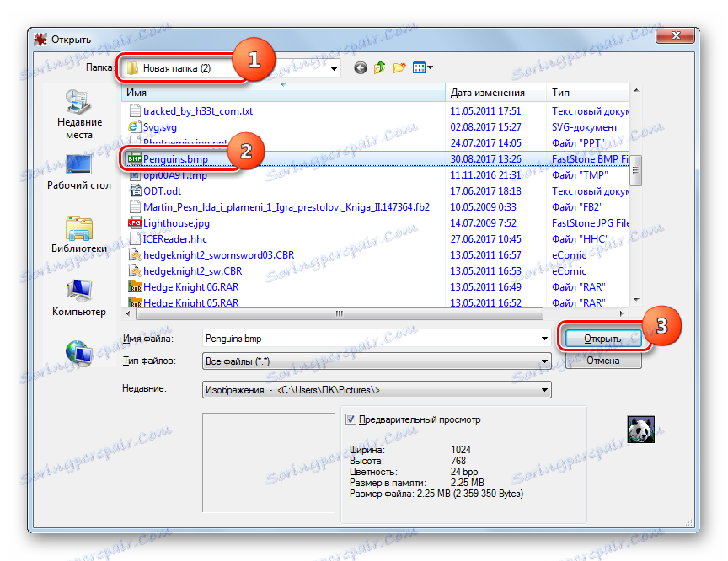Select file Penguins.bmp
The height and width of the screenshot is (561, 728).
click(x=175, y=159)
